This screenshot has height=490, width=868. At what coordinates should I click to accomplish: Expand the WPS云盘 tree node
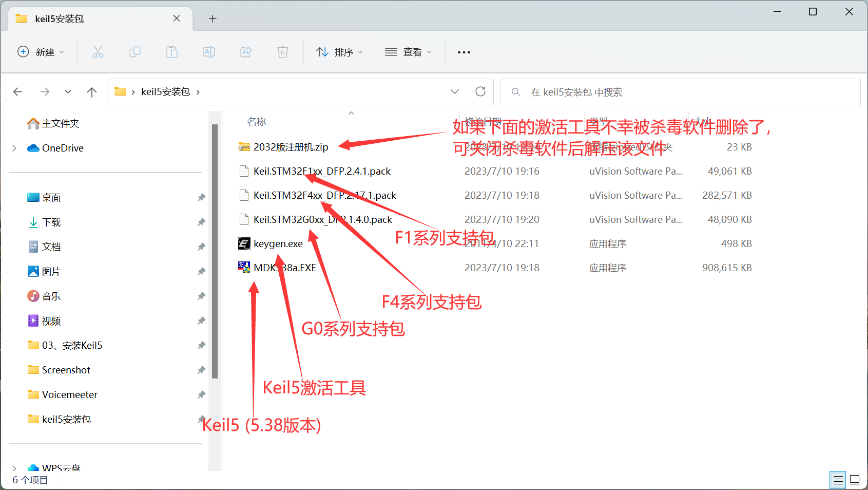pyautogui.click(x=14, y=468)
